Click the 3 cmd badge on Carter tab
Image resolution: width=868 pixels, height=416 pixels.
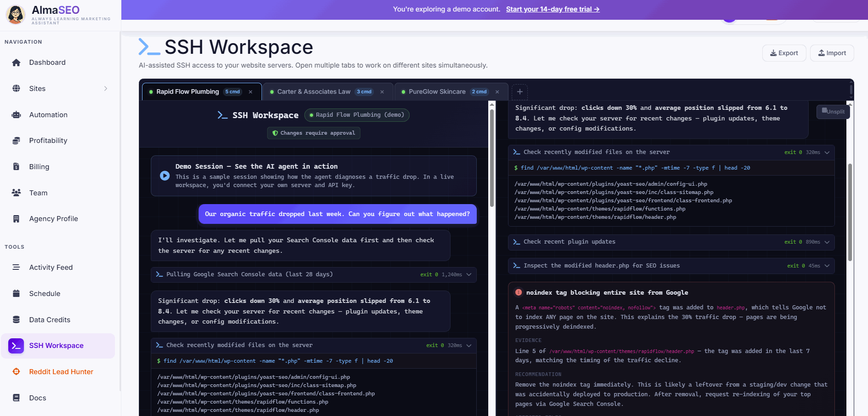pos(364,92)
